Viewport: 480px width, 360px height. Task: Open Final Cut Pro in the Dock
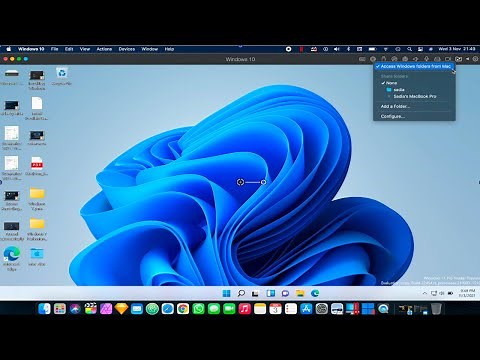point(91,309)
